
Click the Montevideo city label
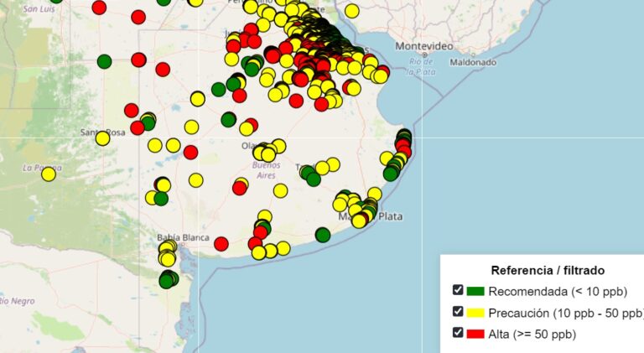tap(424, 46)
